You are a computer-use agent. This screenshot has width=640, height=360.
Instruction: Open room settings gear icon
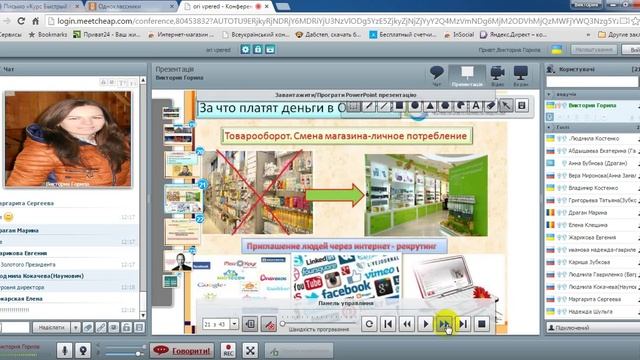point(245,49)
